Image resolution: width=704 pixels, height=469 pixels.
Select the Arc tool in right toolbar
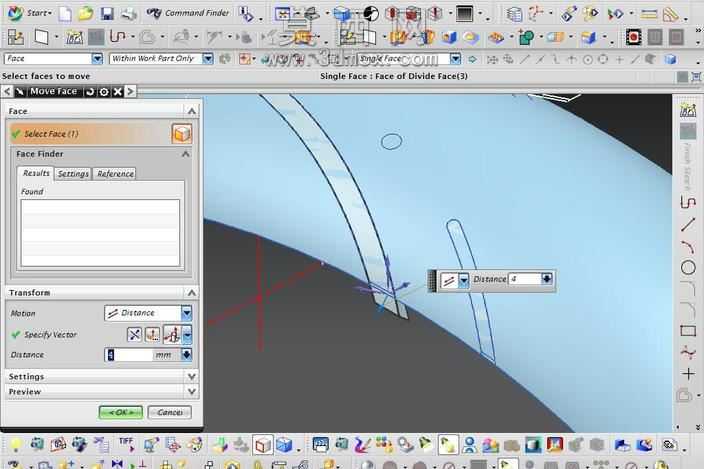click(688, 246)
